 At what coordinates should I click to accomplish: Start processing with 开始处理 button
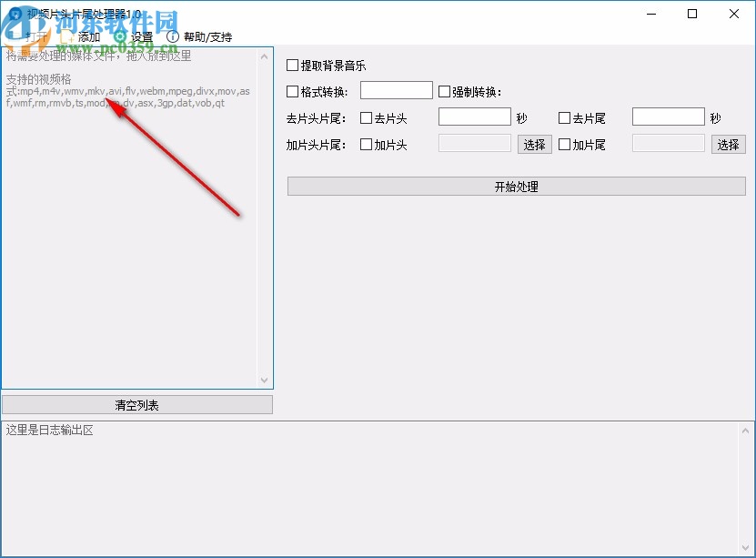click(517, 187)
